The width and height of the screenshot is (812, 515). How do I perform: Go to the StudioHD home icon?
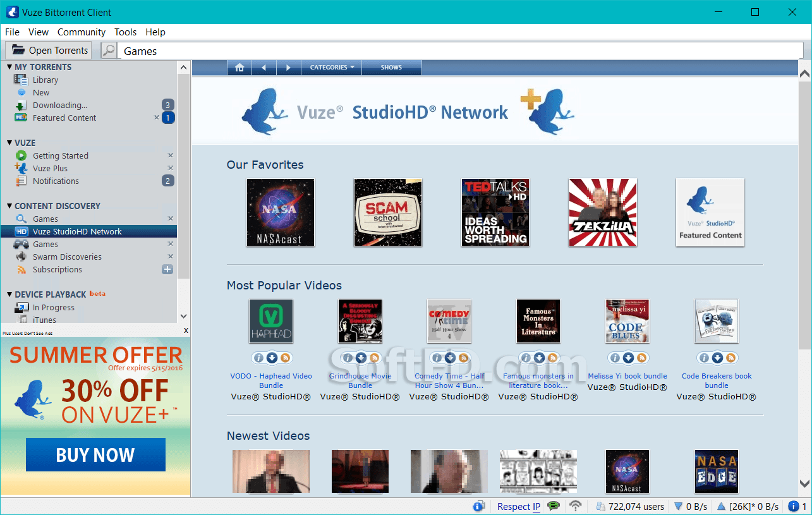239,68
